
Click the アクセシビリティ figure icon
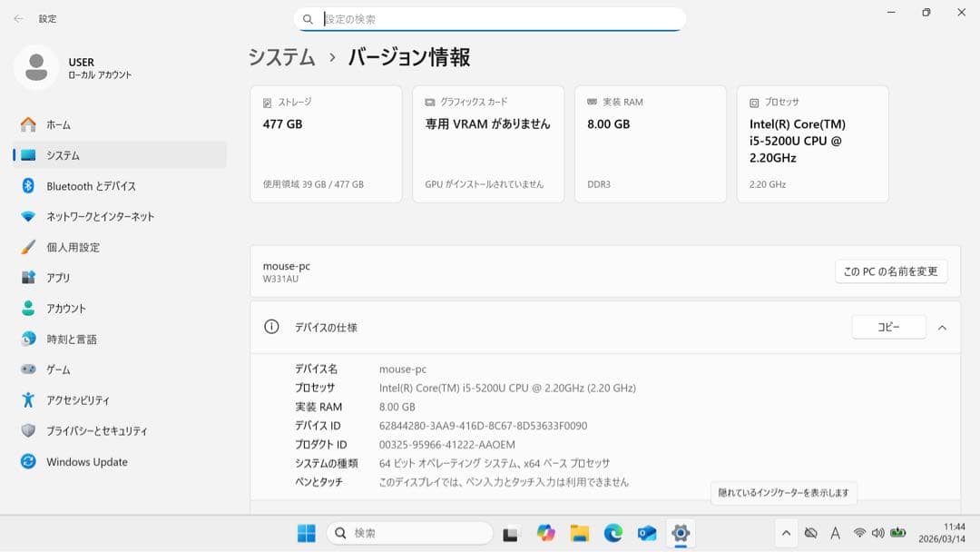(28, 400)
